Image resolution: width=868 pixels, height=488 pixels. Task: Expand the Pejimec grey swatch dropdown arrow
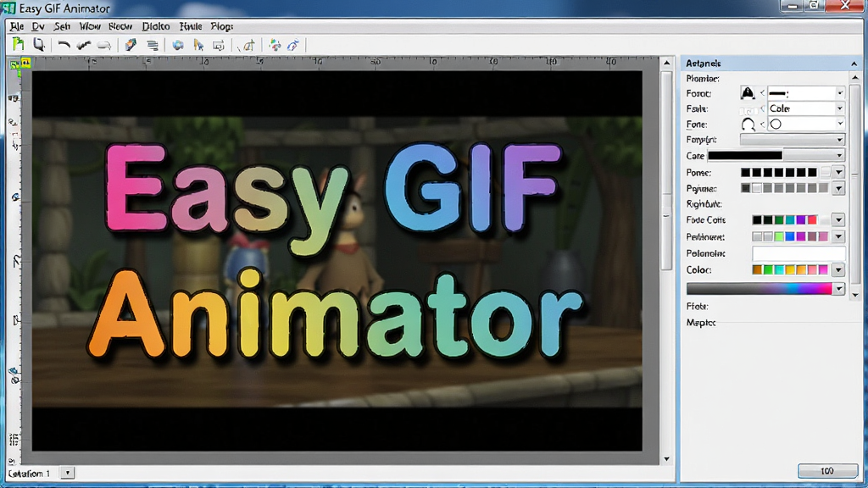(x=839, y=189)
